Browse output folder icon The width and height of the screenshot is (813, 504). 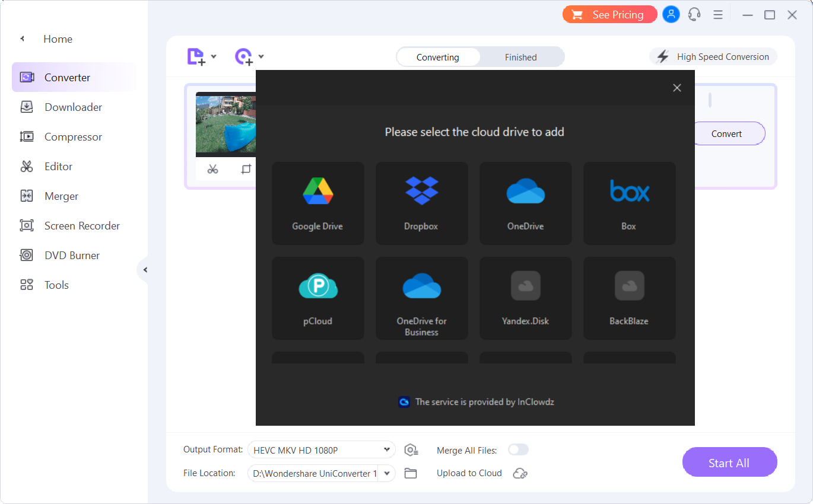(411, 473)
